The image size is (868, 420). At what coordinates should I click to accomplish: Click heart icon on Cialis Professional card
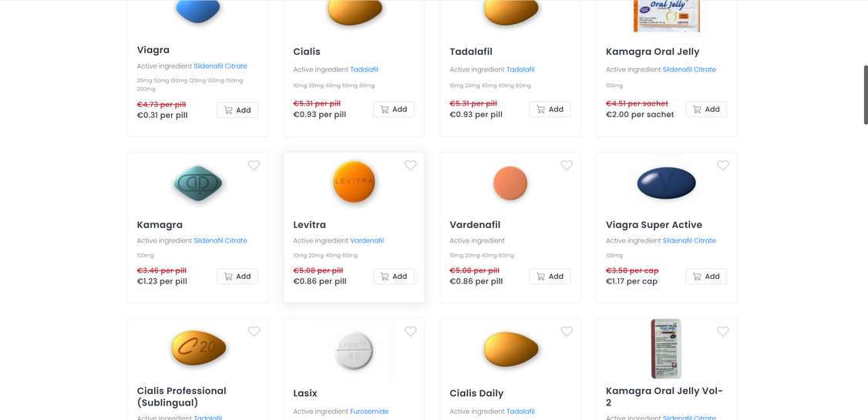[x=254, y=331]
